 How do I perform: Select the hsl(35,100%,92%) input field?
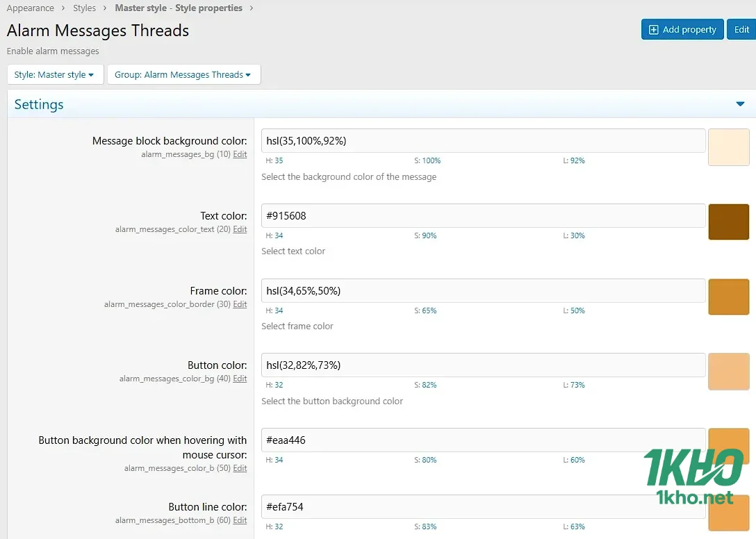click(482, 140)
